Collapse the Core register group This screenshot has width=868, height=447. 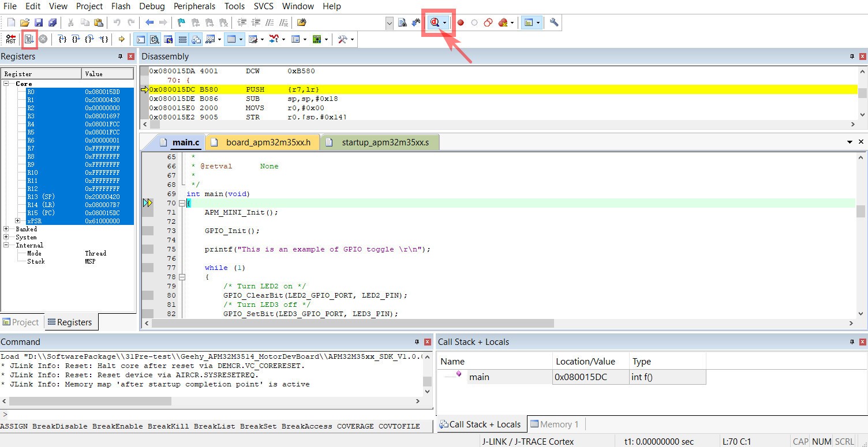(x=6, y=84)
